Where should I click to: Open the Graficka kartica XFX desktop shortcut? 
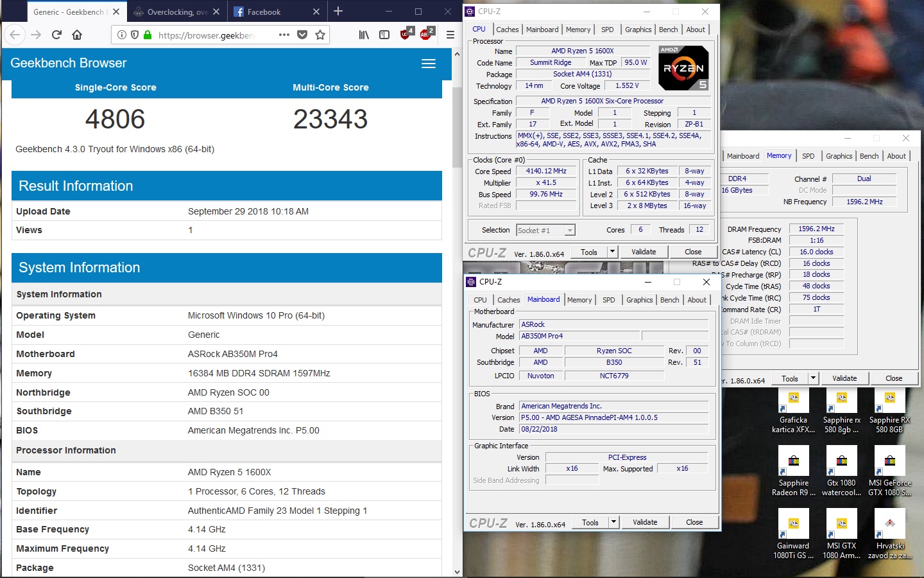coord(794,411)
